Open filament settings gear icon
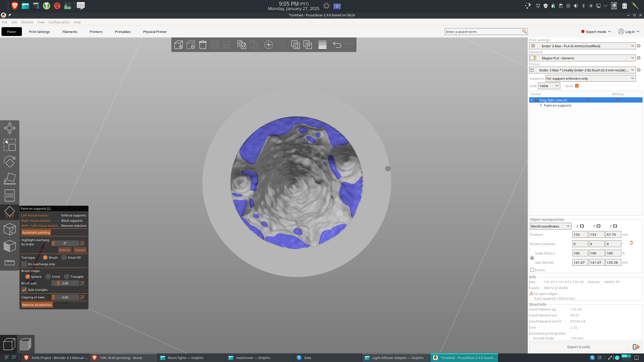Screen dimensions: 644x362 tap(639, 58)
